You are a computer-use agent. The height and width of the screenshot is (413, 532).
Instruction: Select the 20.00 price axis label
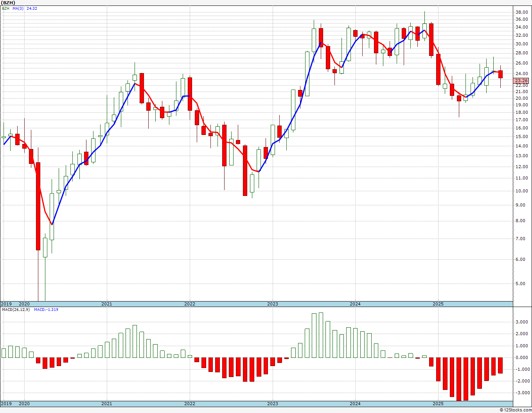point(522,98)
